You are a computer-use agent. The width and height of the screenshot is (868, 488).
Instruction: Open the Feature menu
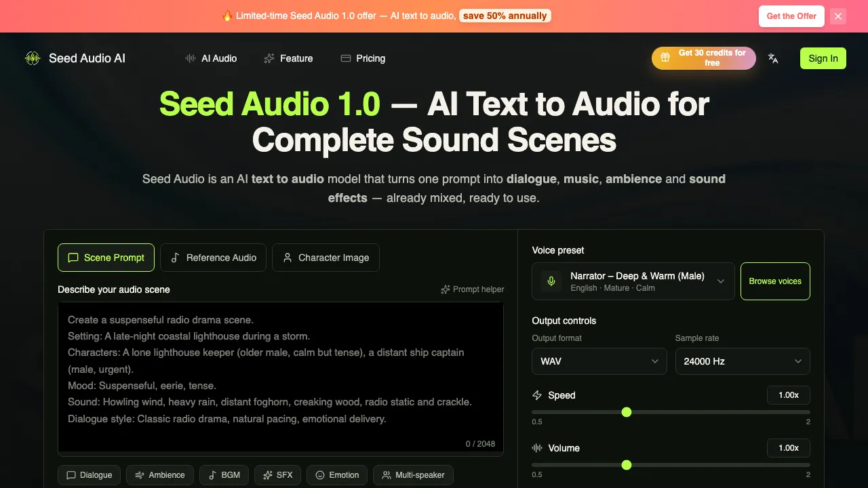click(x=288, y=58)
